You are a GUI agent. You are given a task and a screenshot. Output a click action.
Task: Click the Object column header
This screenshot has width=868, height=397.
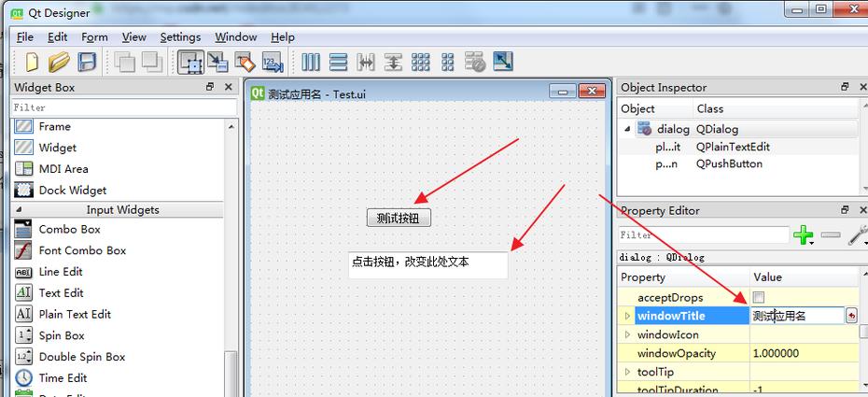click(x=655, y=108)
